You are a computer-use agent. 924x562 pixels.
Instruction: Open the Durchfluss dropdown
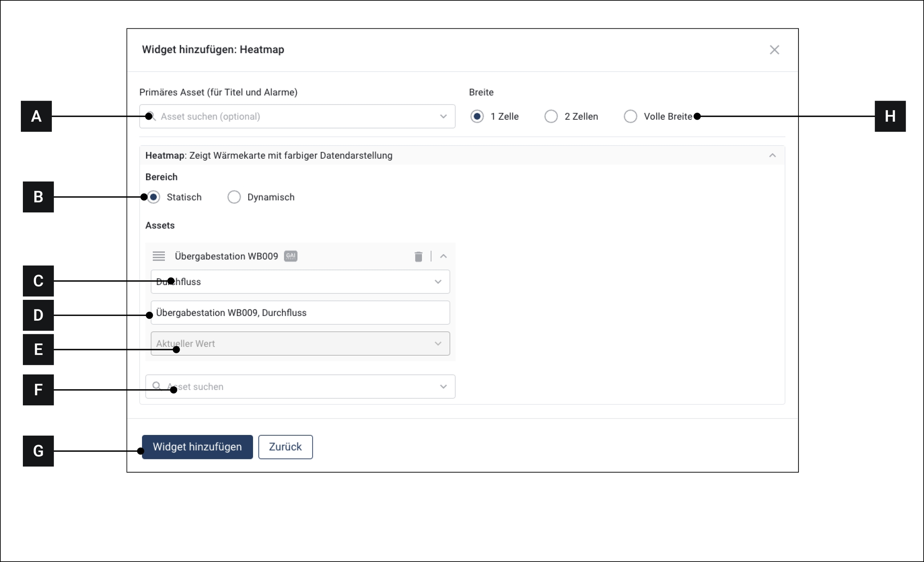point(300,282)
